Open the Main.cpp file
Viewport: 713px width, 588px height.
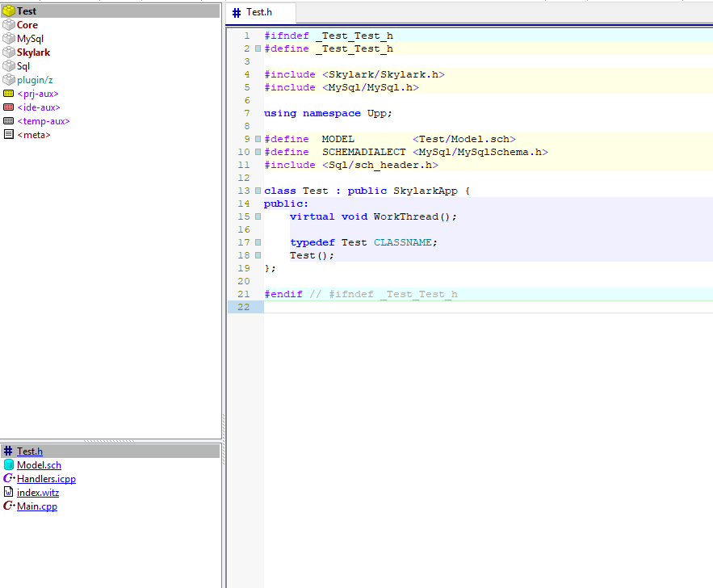(37, 506)
